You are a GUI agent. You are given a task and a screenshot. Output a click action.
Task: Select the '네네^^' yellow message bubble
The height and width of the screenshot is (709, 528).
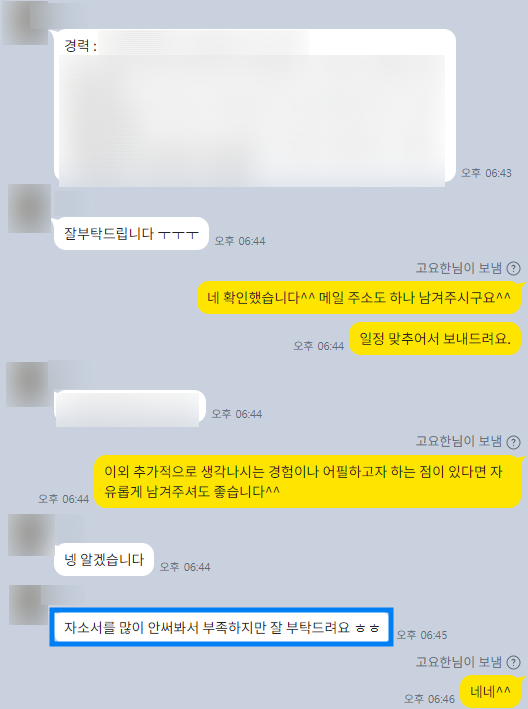[x=490, y=691]
